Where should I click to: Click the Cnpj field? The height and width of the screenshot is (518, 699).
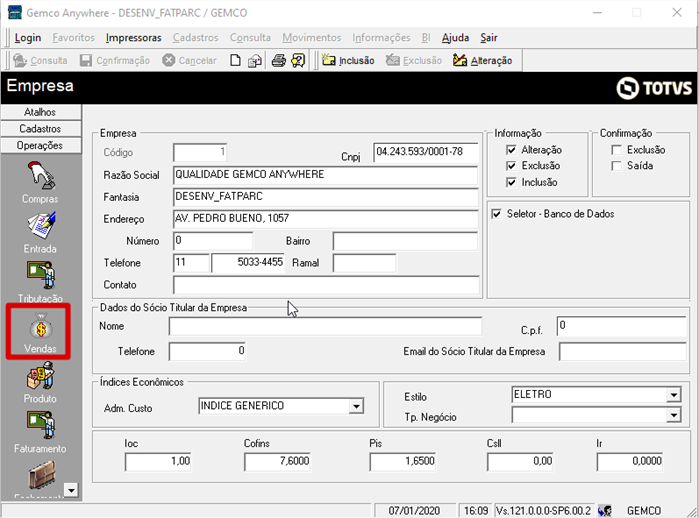(426, 152)
